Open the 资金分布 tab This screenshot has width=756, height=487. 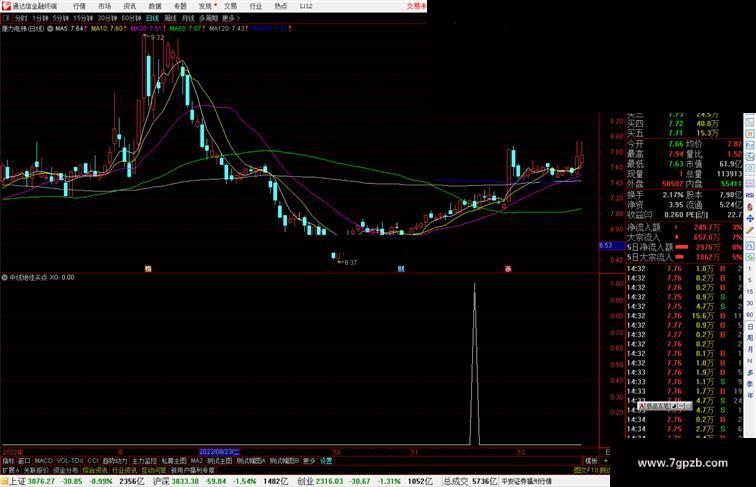[x=66, y=470]
